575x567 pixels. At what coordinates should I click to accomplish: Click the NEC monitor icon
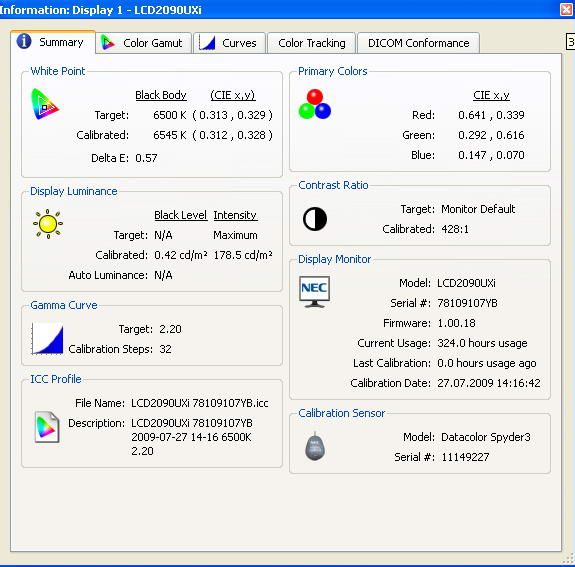coord(314,292)
